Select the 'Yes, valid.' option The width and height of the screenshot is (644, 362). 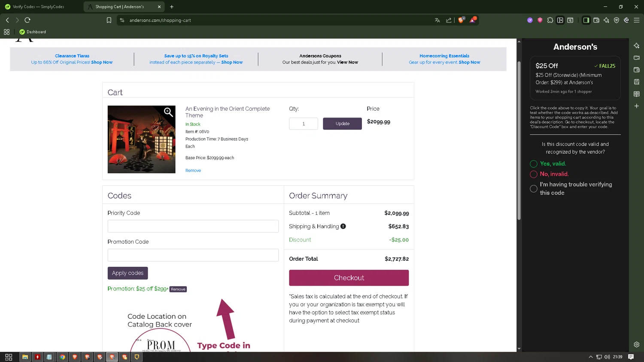pos(534,164)
